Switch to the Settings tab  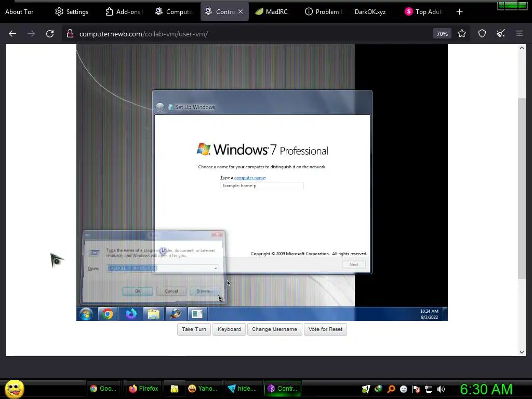72,12
